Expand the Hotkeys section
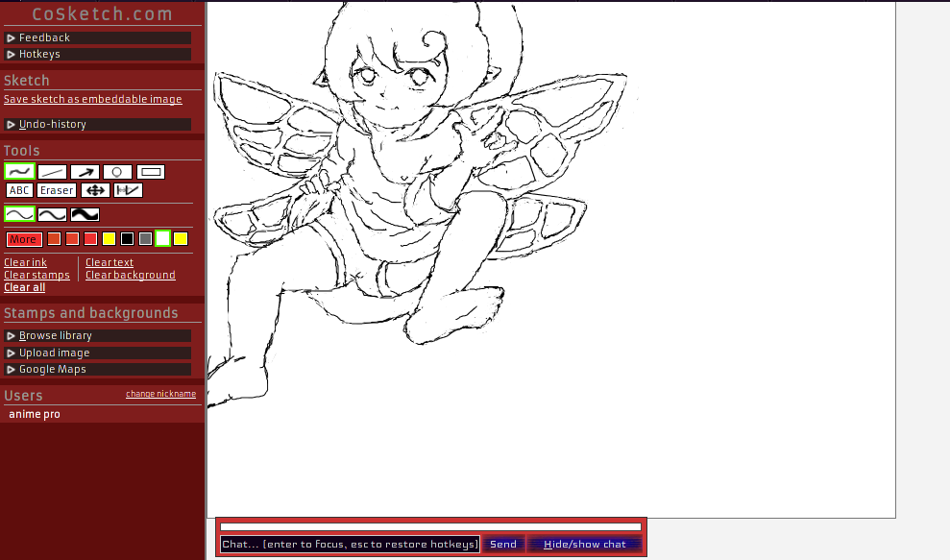950x560 pixels. point(98,54)
